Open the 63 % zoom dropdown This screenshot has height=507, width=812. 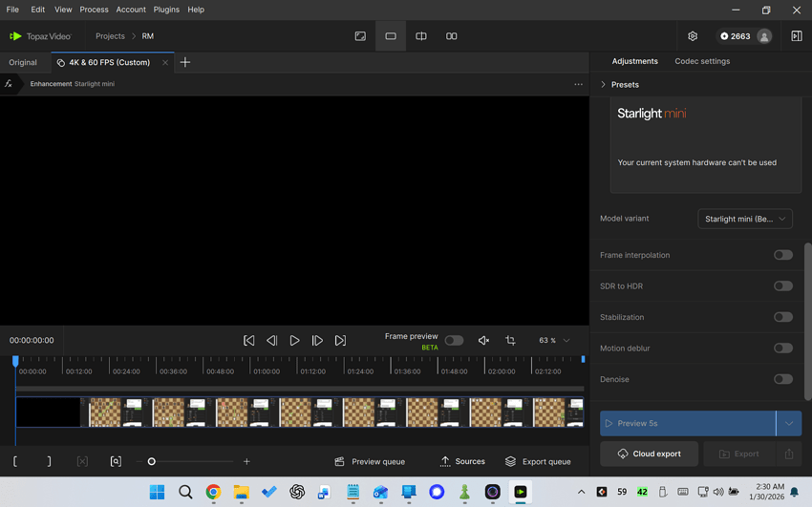554,341
